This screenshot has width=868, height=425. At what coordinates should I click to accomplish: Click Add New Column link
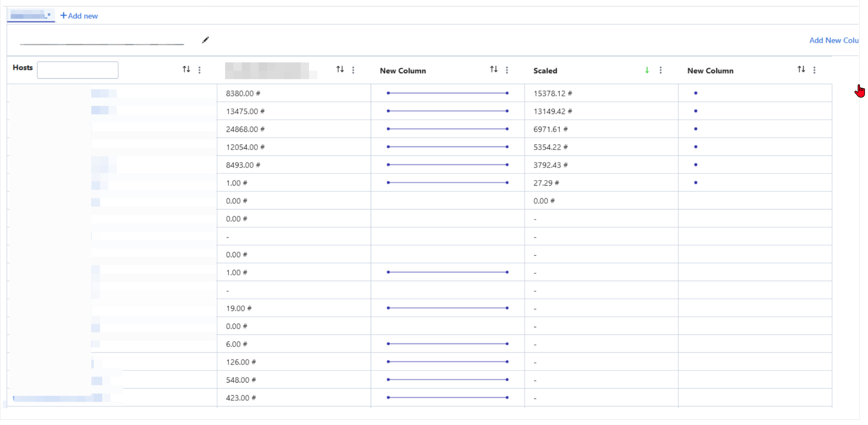pos(834,41)
